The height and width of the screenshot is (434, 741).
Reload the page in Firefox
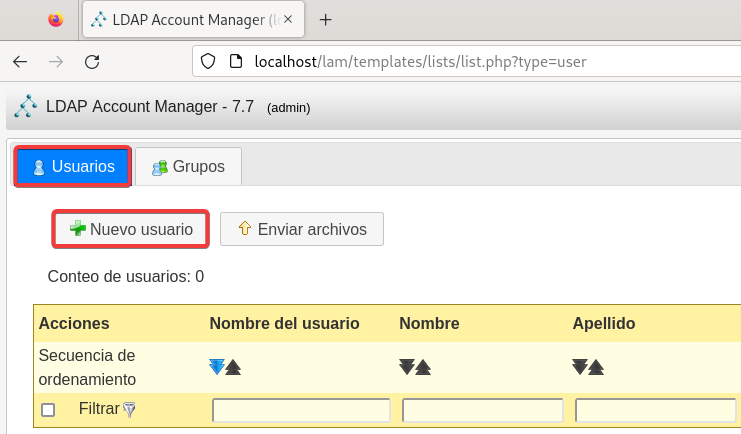click(x=92, y=61)
